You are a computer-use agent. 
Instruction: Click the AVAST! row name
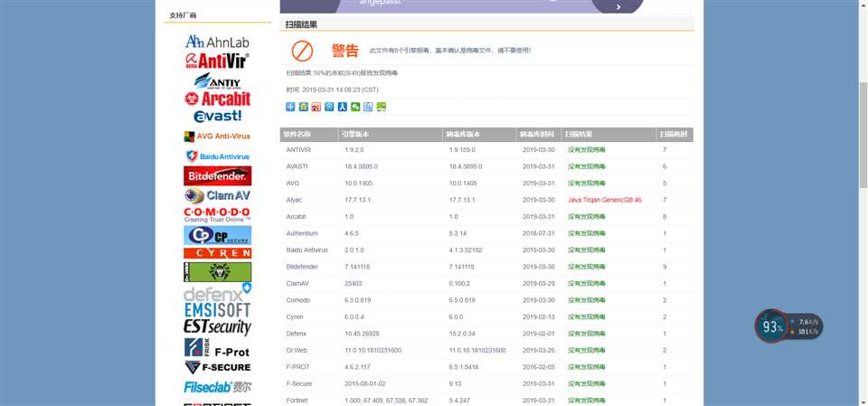(x=297, y=166)
